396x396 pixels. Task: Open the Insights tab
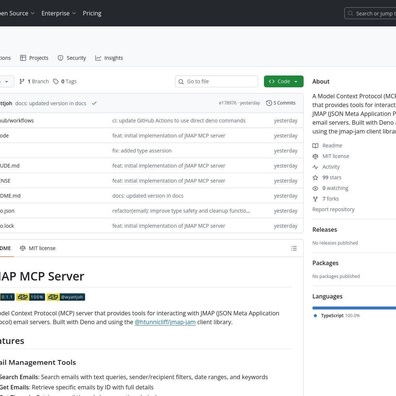tap(109, 58)
